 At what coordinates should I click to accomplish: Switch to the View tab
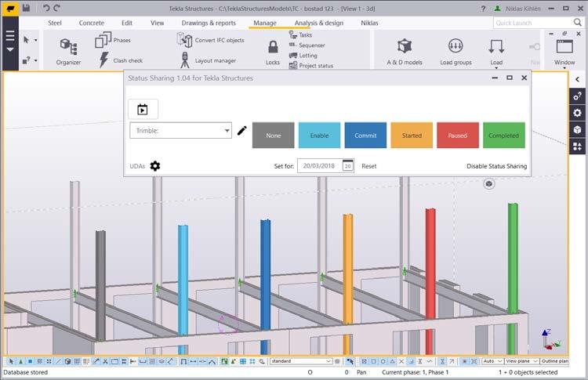(157, 23)
